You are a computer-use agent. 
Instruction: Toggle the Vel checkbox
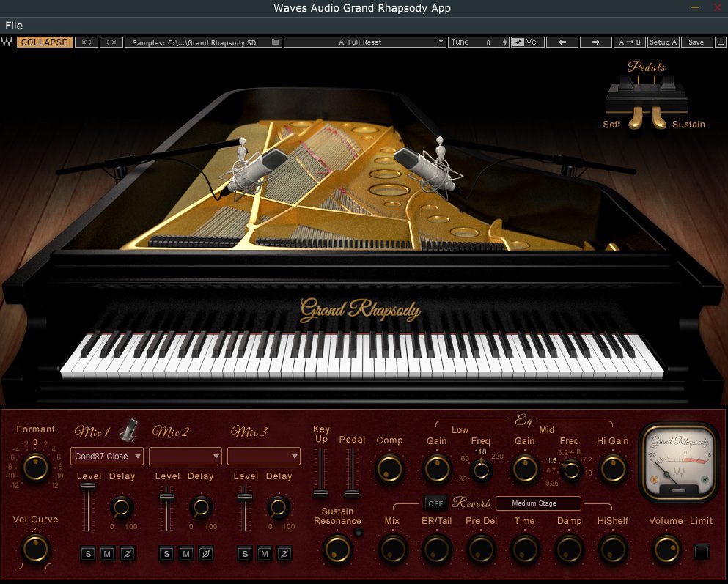point(518,42)
